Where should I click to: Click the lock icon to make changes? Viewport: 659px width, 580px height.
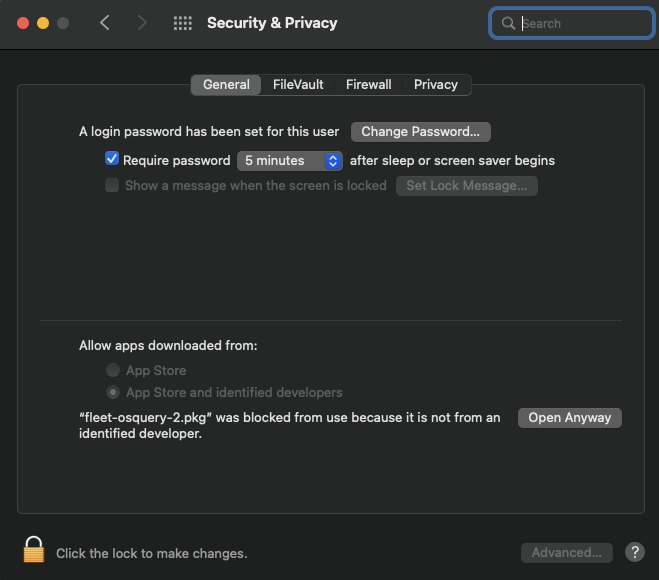(34, 549)
